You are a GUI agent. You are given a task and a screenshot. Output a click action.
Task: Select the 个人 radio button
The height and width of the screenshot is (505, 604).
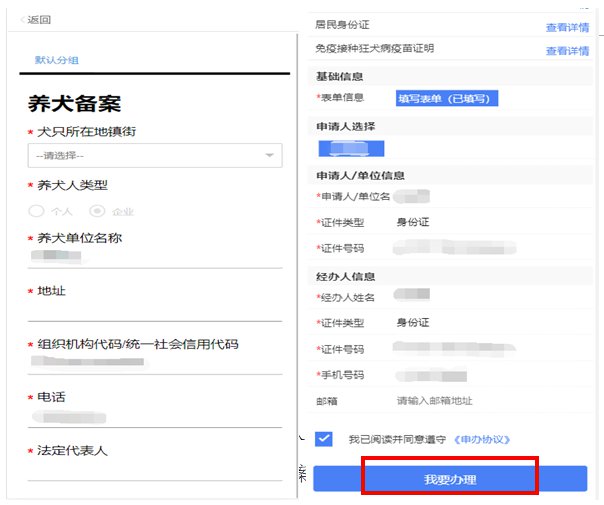tap(37, 211)
